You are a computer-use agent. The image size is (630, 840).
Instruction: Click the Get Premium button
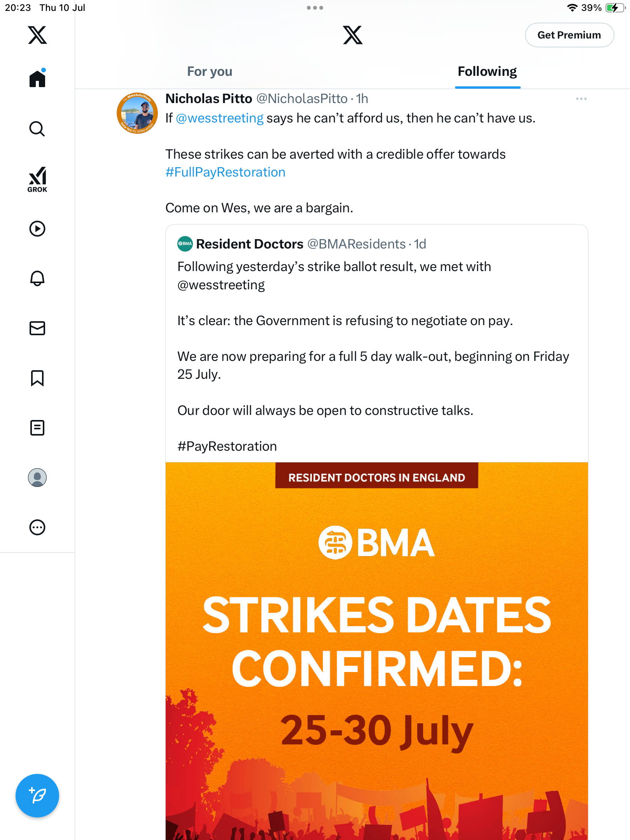(x=569, y=35)
